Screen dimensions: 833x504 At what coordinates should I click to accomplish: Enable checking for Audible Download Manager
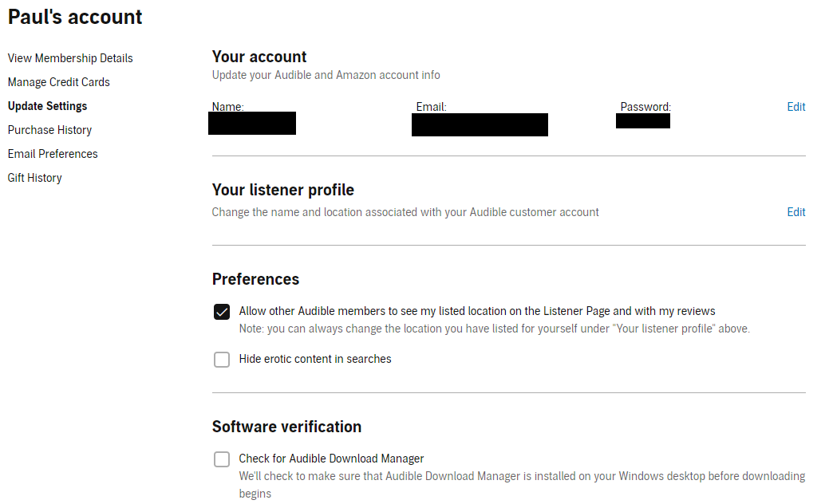pos(222,459)
